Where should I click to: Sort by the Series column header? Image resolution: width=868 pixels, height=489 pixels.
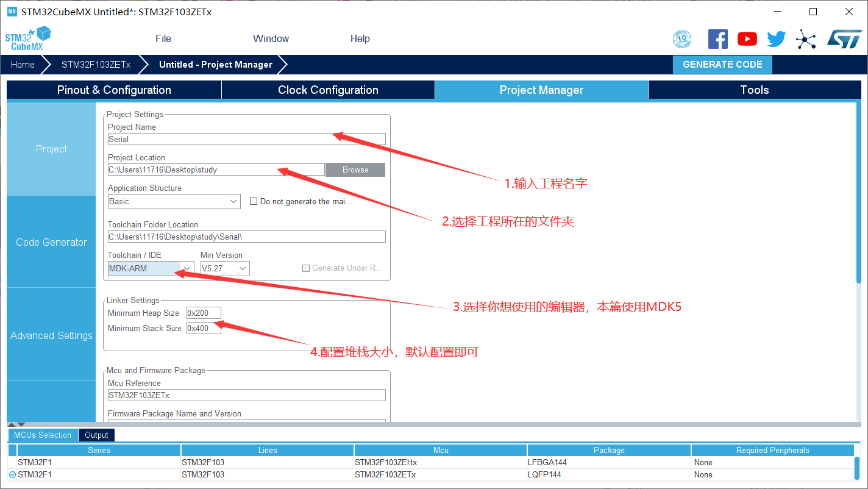99,450
